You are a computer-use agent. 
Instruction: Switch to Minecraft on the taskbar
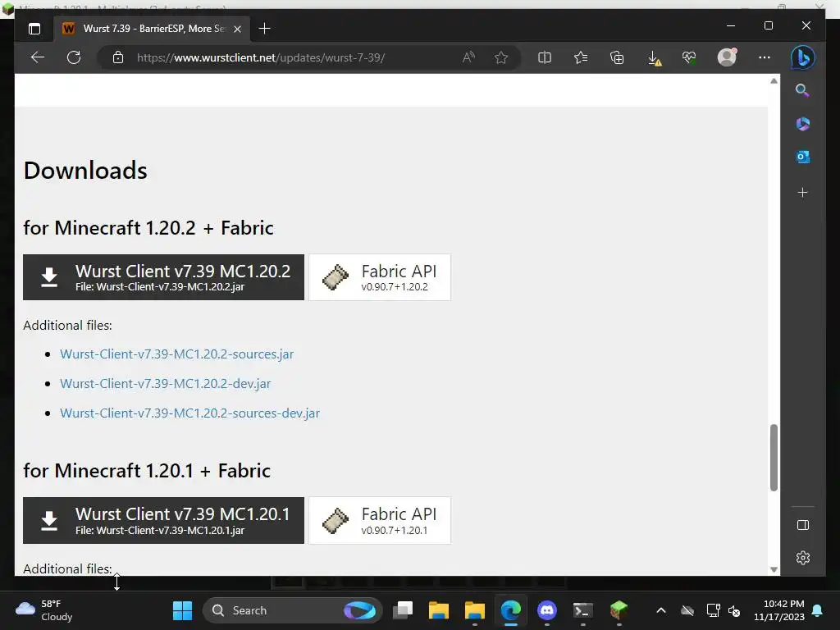(x=619, y=610)
